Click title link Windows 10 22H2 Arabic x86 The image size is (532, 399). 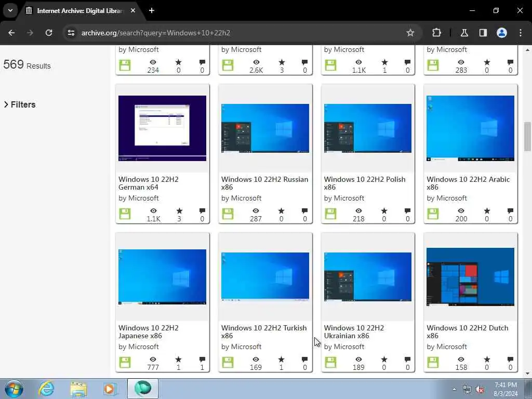(468, 183)
